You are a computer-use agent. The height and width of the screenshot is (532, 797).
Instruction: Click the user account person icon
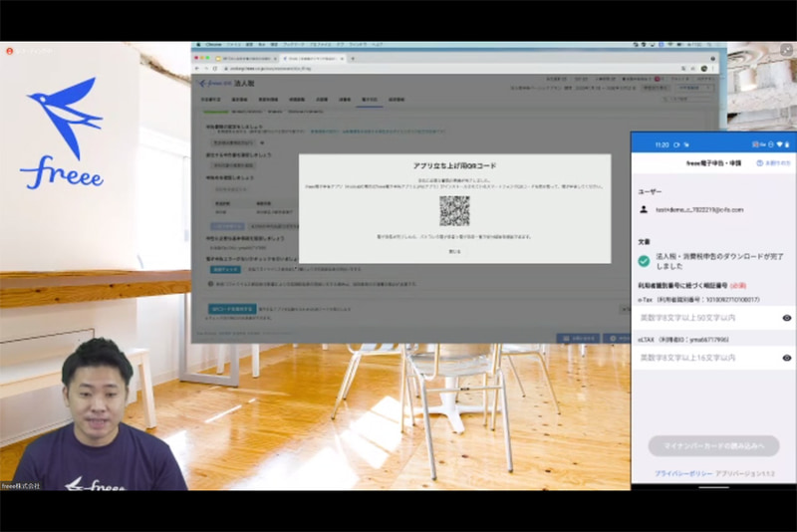coord(644,209)
